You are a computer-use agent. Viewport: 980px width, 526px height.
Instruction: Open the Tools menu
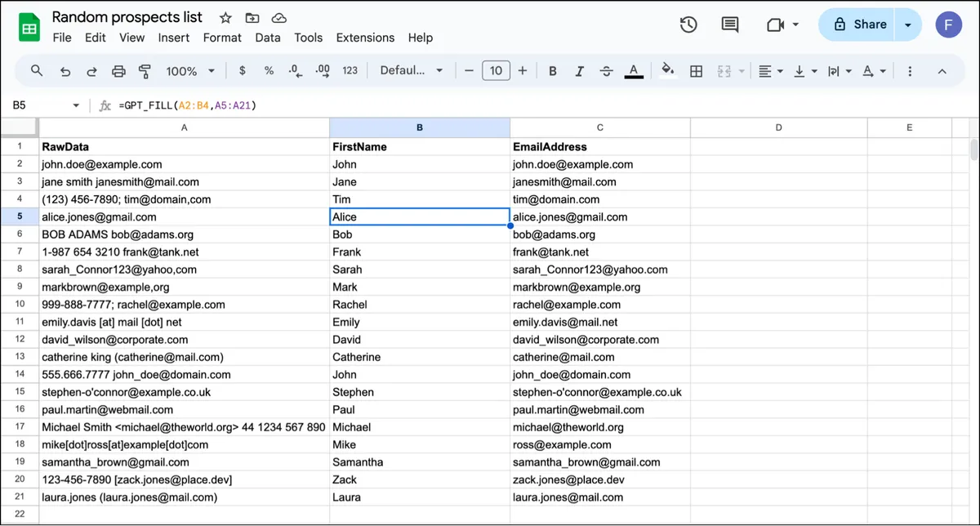pyautogui.click(x=309, y=38)
